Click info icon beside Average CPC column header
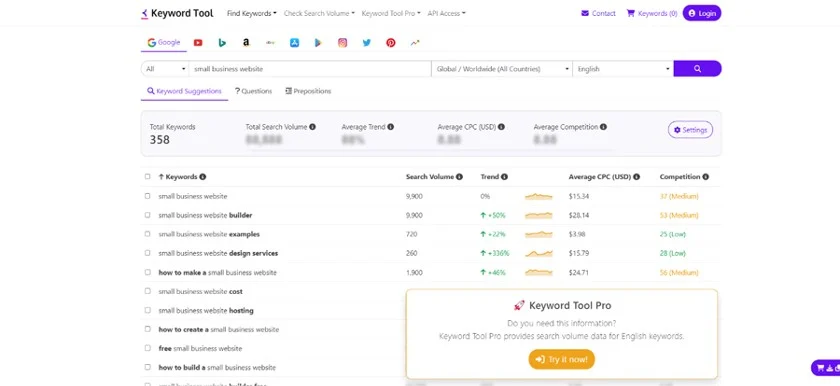 (x=636, y=177)
